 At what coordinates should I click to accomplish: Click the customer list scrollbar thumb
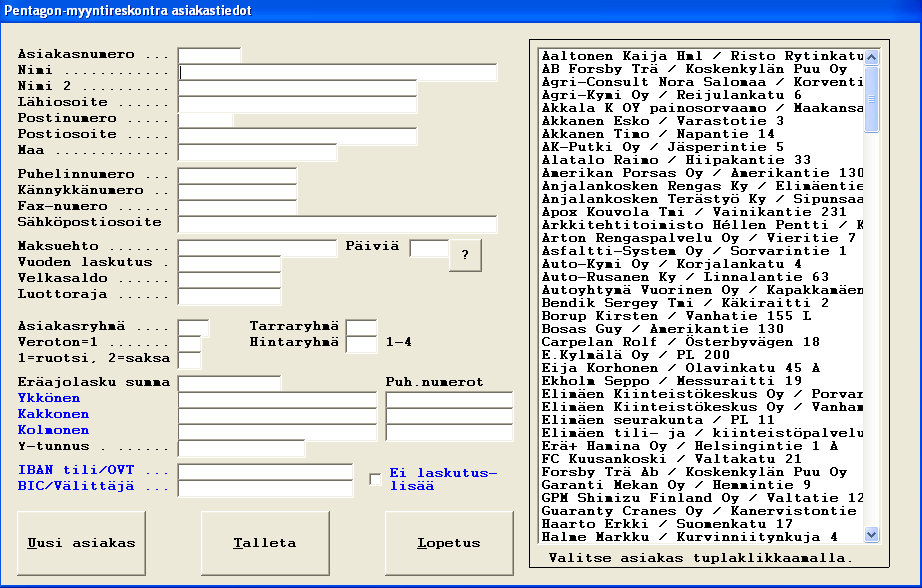point(870,98)
